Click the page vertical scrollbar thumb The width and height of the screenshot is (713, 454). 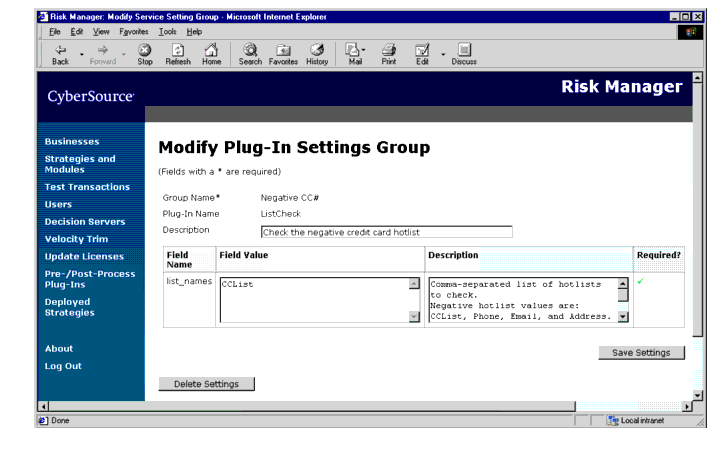[x=697, y=210]
